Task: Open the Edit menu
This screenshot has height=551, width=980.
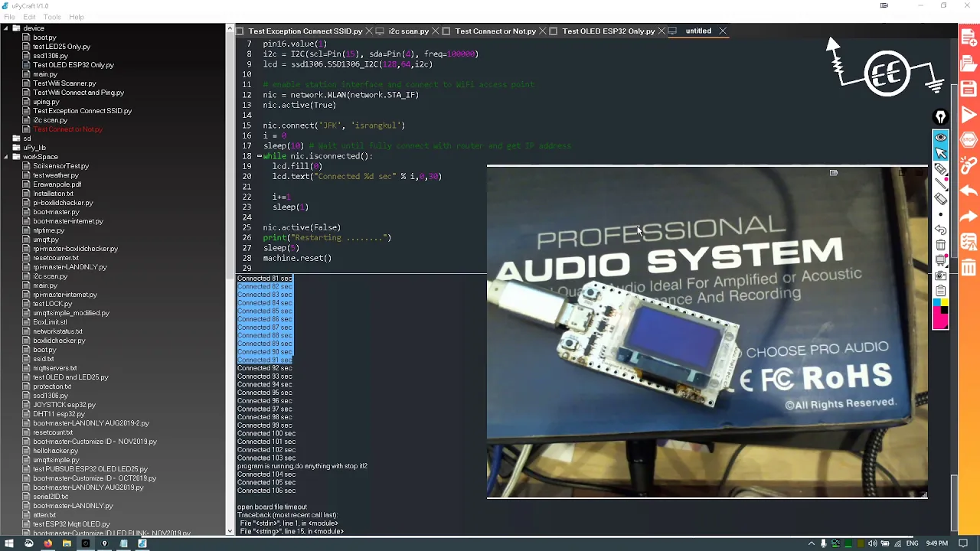Action: [x=29, y=17]
